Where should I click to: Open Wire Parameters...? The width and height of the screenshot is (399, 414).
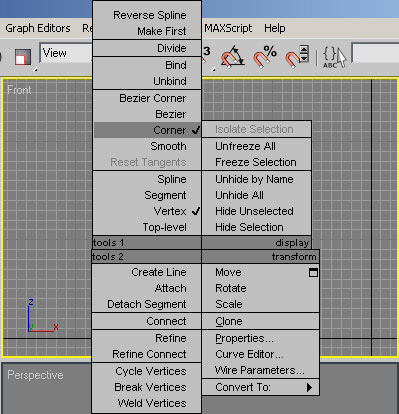(x=261, y=370)
